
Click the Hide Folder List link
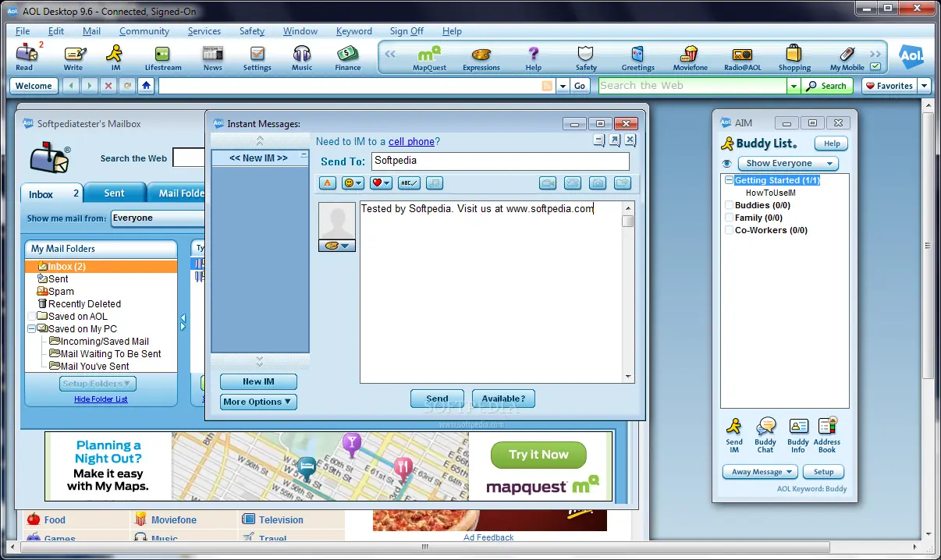click(x=101, y=399)
